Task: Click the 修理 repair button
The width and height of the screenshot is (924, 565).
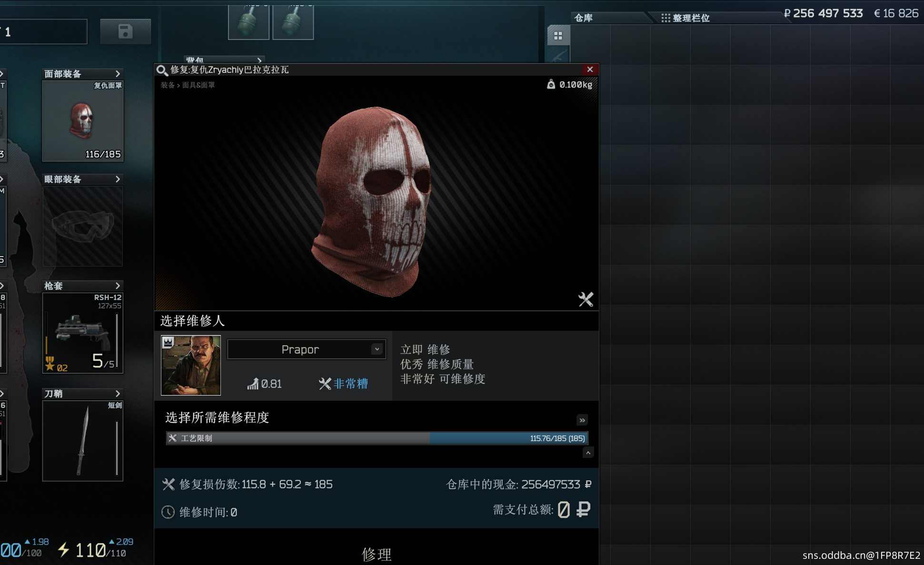Action: 377,554
